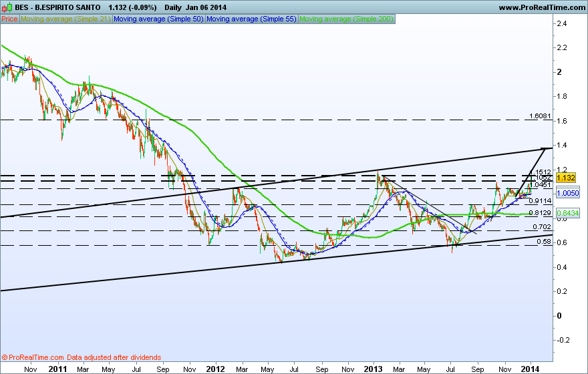Select the Moving average (Simple 21) legend
Viewport: 588px width, 374px height.
coord(65,19)
